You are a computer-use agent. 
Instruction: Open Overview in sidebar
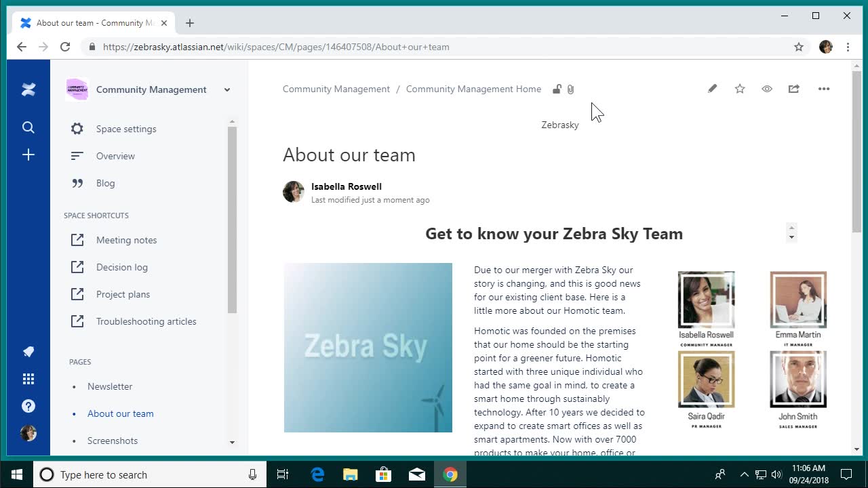click(115, 156)
